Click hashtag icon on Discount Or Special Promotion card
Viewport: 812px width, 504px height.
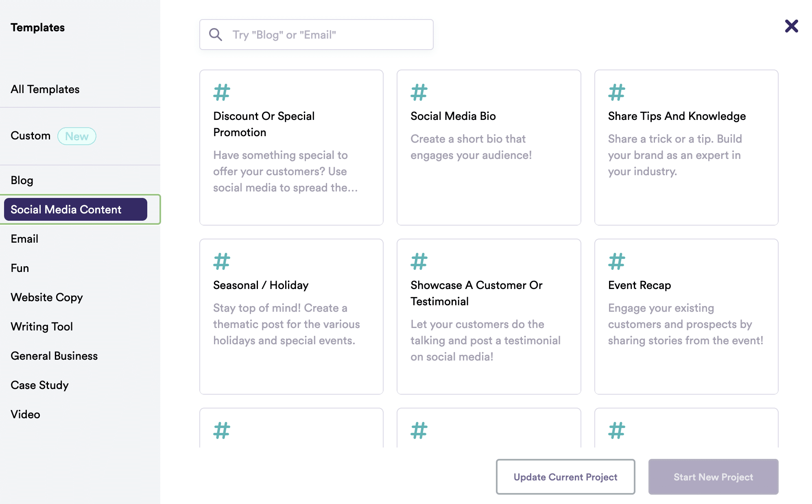tap(222, 92)
